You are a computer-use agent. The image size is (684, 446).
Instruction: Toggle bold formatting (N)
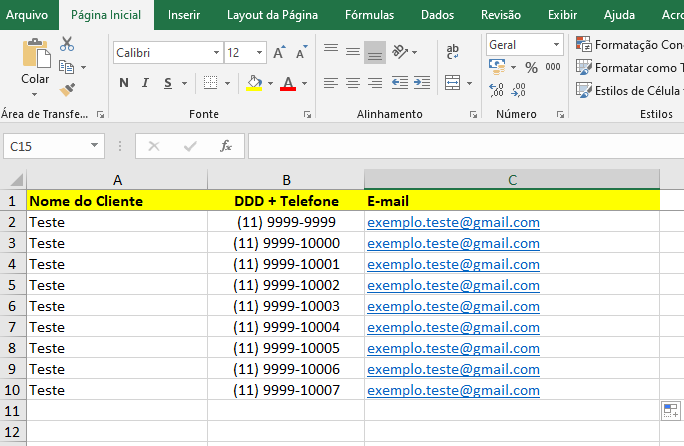(123, 83)
